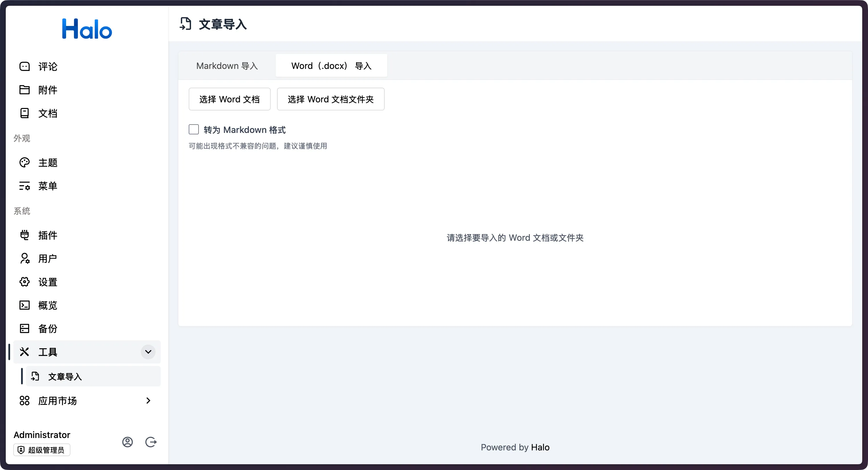The height and width of the screenshot is (470, 868).
Task: Open Overview (概览) terminal icon
Action: (25, 305)
